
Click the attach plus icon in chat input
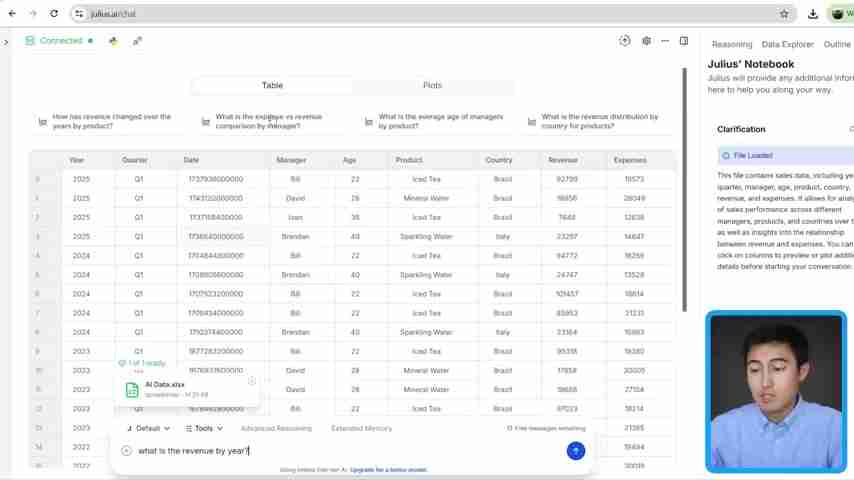(x=126, y=451)
